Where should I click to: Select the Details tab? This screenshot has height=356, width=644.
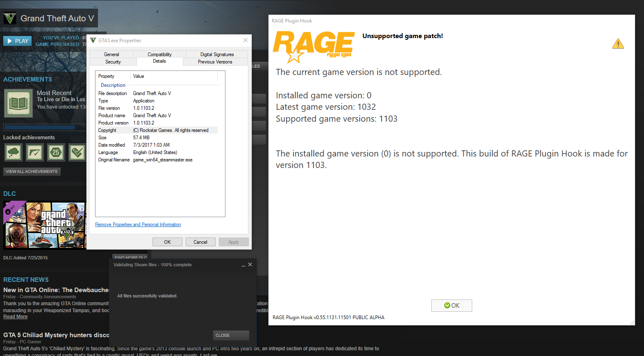[x=159, y=61]
